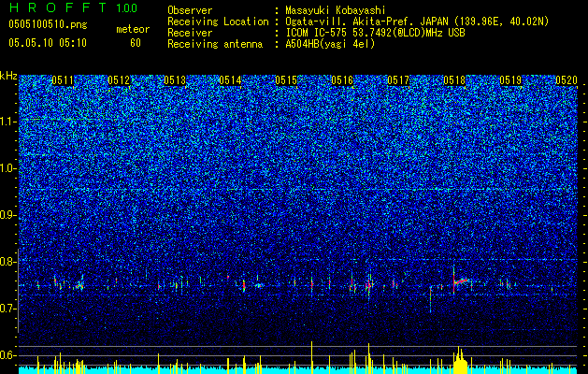The image size is (588, 374).
Task: Click the ICOM IC-575 receiver text
Action: coord(375,33)
